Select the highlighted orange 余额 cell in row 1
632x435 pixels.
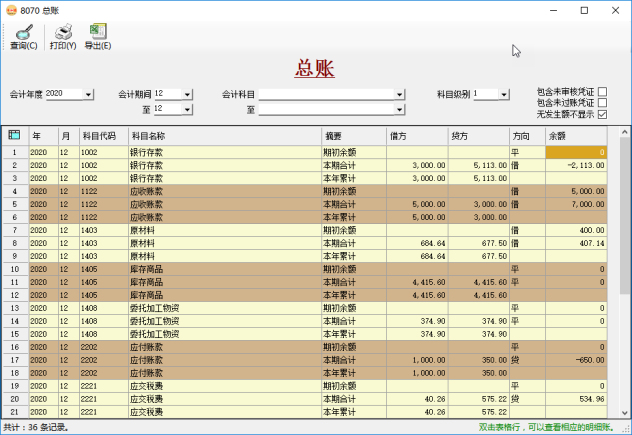(576, 152)
